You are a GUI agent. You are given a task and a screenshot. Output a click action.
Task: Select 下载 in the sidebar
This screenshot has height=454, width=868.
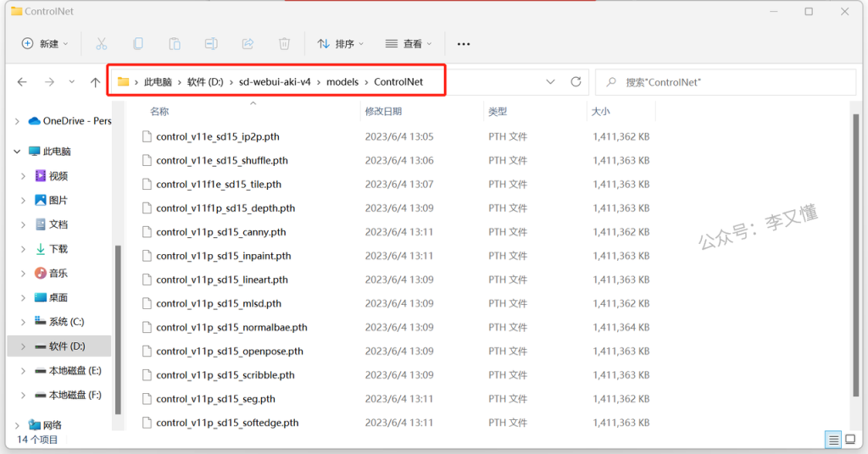pos(52,249)
